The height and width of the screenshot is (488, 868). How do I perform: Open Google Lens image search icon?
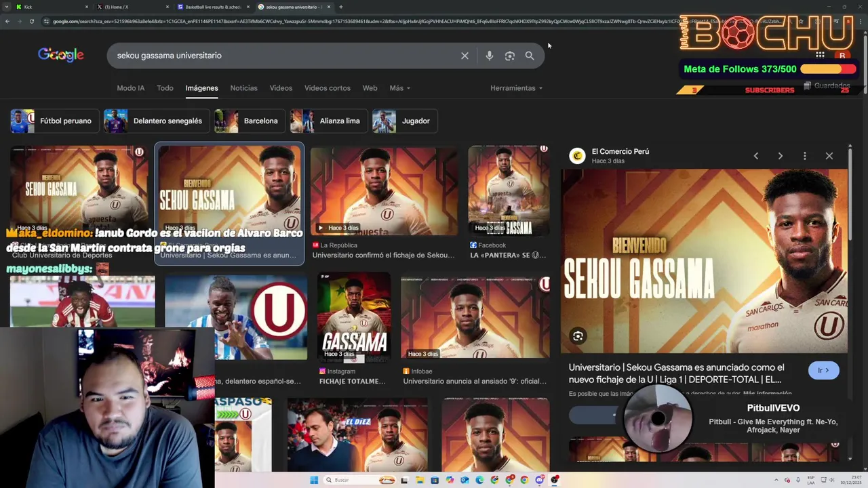(510, 56)
